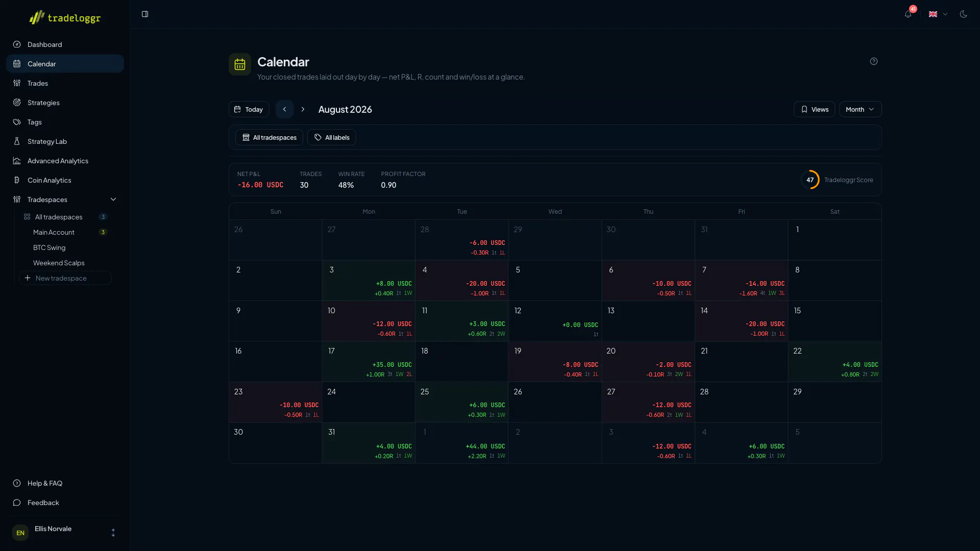Open the Month view dropdown
This screenshot has width=980, height=551.
click(x=860, y=109)
